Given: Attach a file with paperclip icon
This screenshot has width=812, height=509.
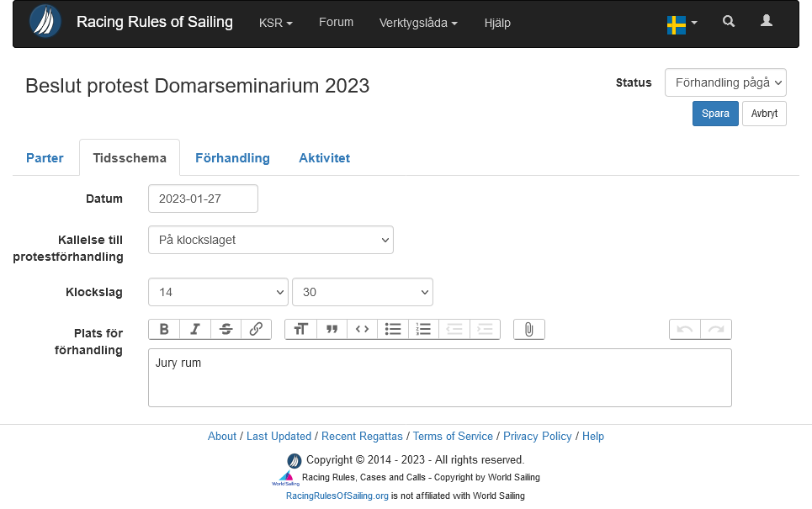Looking at the screenshot, I should click(528, 329).
